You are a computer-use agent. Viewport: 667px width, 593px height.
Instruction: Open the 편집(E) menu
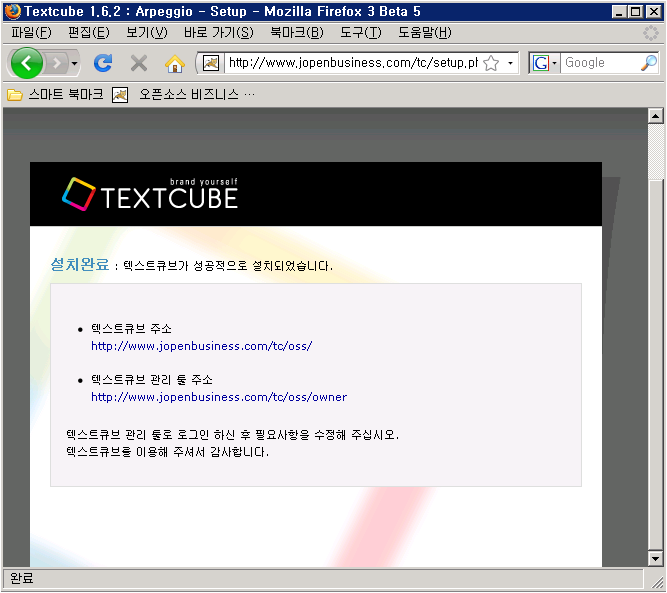pyautogui.click(x=89, y=32)
